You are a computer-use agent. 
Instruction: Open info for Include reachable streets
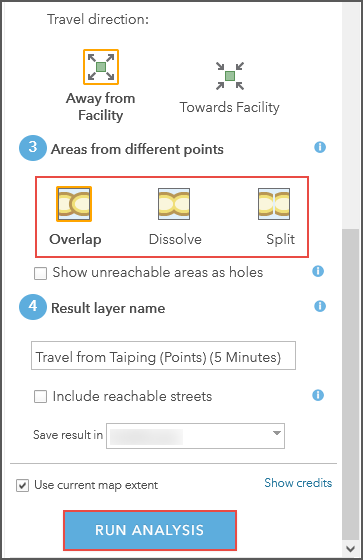pyautogui.click(x=318, y=395)
